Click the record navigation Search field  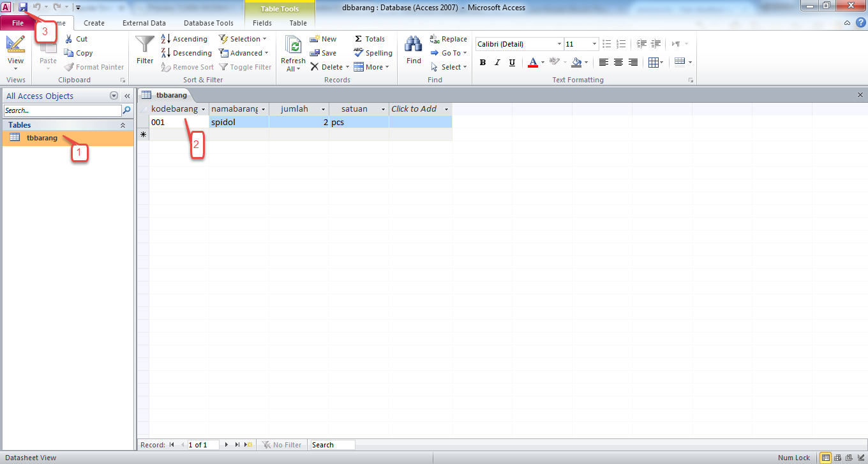333,445
